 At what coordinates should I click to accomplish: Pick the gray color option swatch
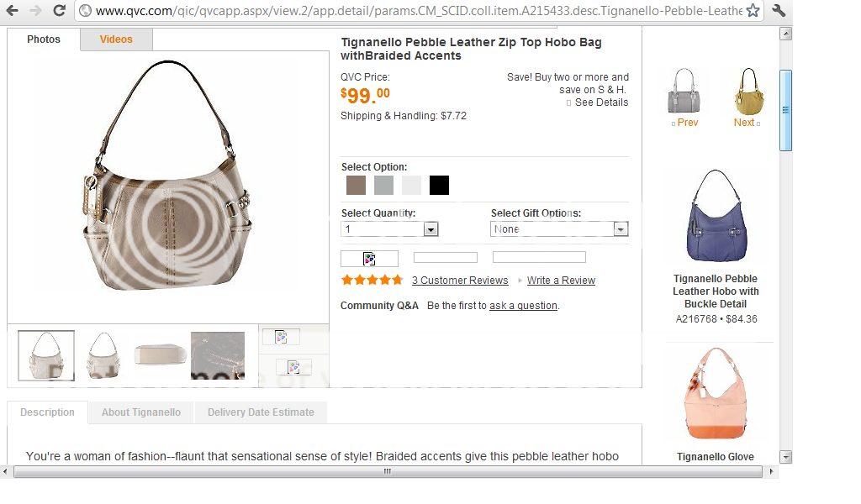pos(383,185)
